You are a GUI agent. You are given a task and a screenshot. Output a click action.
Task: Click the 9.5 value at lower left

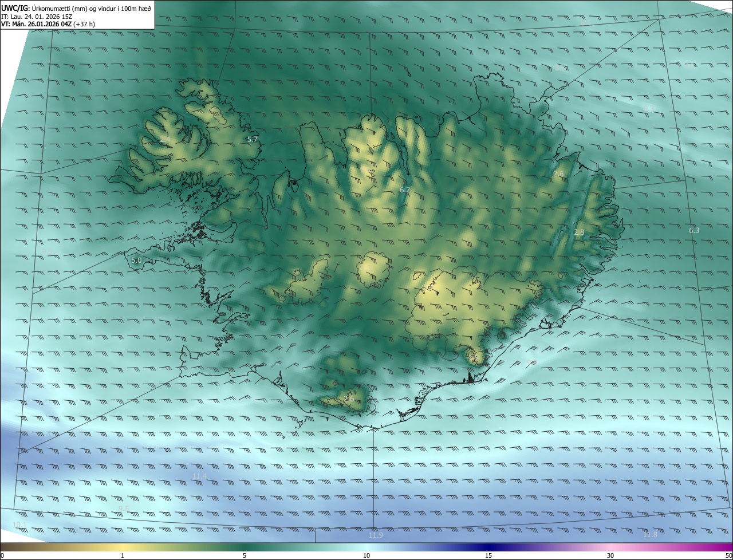[124, 508]
